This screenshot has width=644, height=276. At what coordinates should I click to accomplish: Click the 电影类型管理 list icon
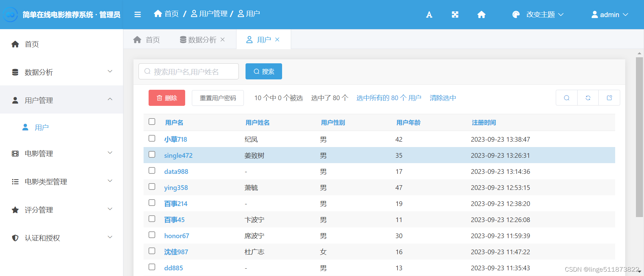point(15,182)
